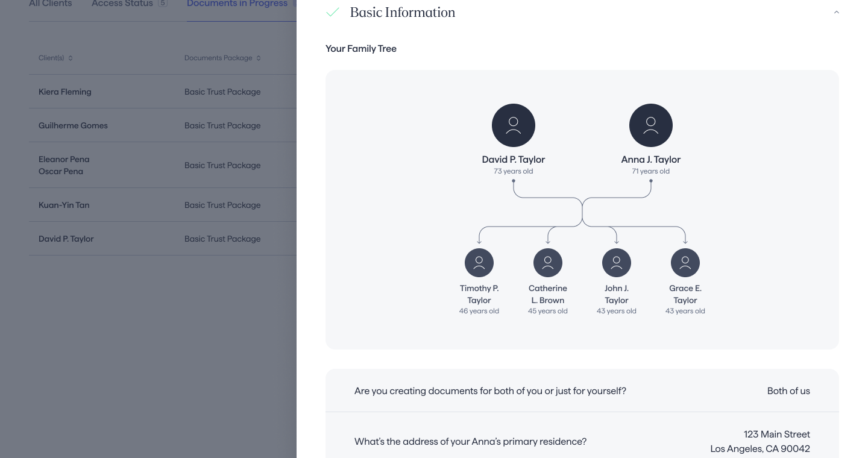Click Anna J. Taylor's avatar icon
Image resolution: width=868 pixels, height=458 pixels.
(651, 125)
